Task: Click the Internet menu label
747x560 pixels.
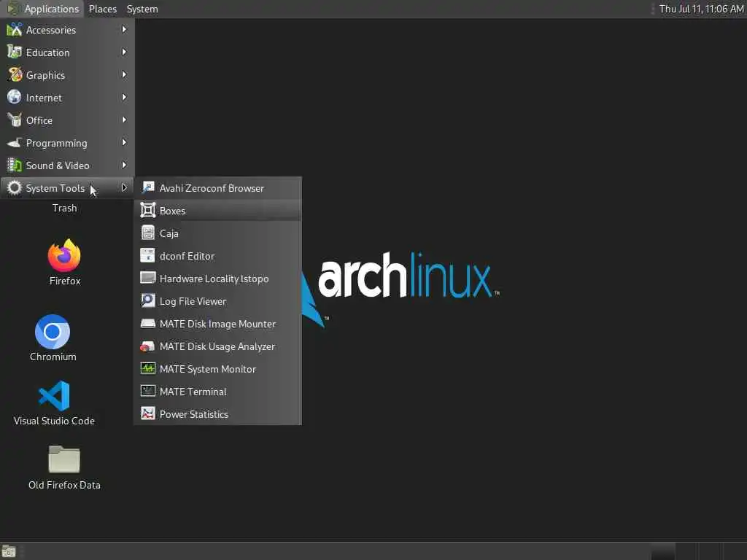Action: click(x=44, y=98)
